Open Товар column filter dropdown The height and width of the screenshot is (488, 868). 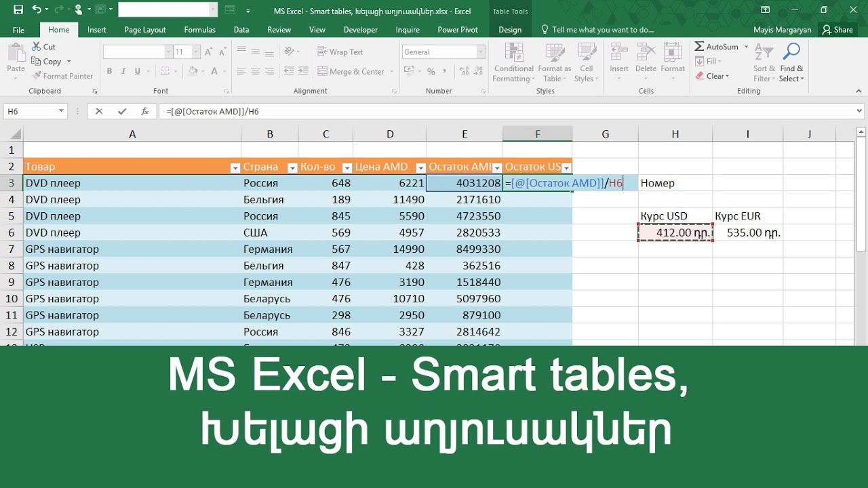click(x=235, y=167)
